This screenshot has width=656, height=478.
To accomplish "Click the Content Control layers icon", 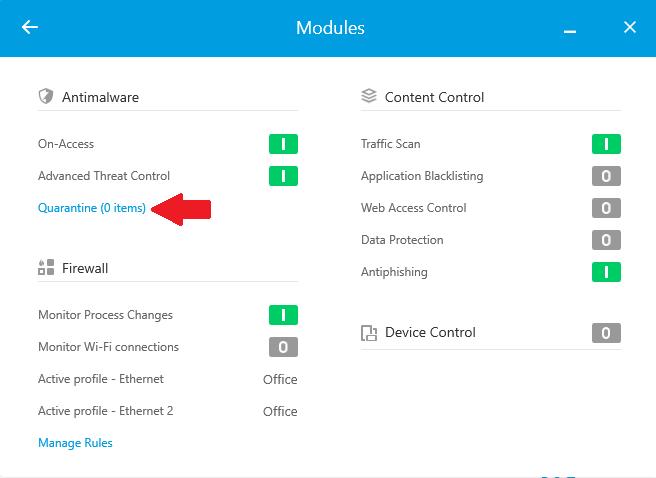I will pyautogui.click(x=369, y=96).
